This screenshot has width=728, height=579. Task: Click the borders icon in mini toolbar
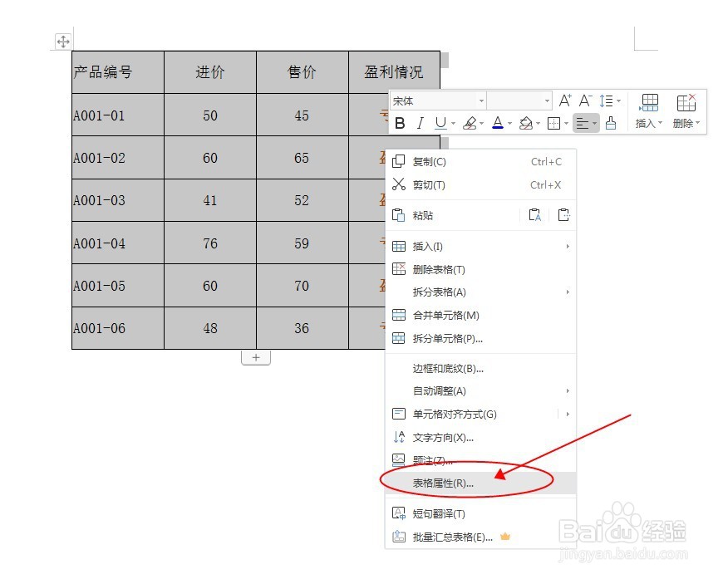[x=553, y=124]
